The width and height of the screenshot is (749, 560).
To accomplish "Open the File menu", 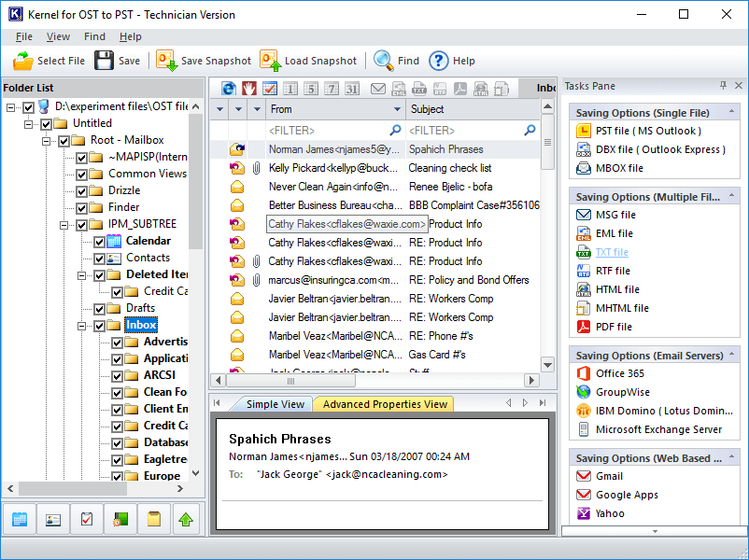I will [24, 36].
